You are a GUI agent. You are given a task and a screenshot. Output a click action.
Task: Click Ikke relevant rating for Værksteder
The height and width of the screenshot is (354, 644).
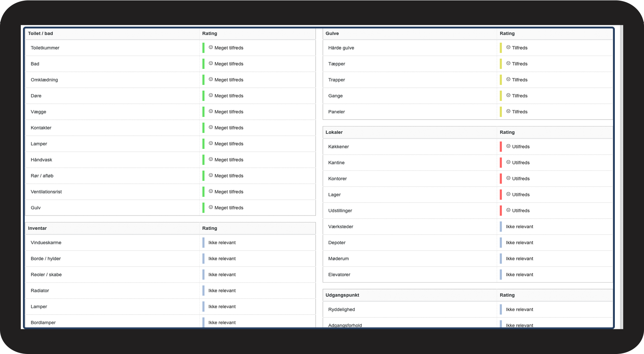[519, 226]
